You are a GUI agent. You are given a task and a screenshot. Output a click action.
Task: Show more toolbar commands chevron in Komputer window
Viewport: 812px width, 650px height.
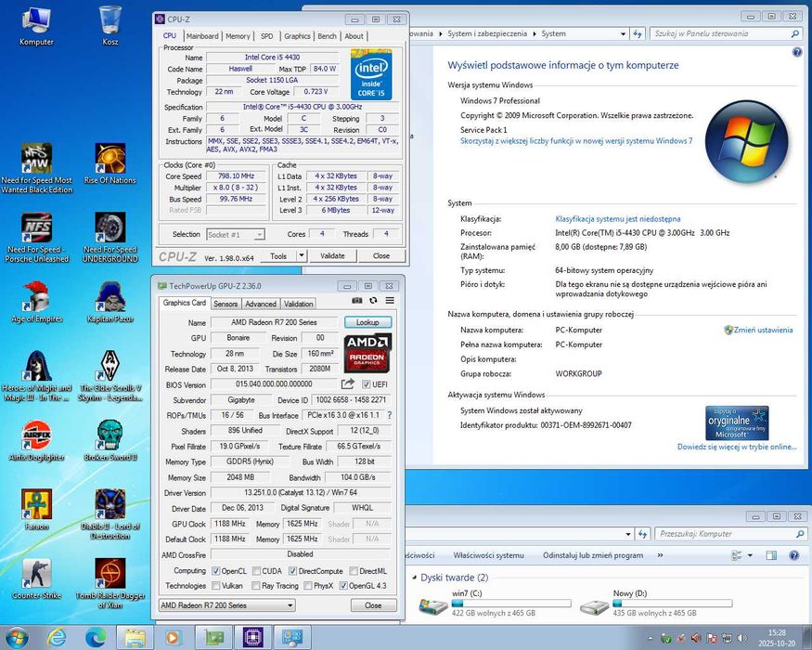[x=660, y=555]
